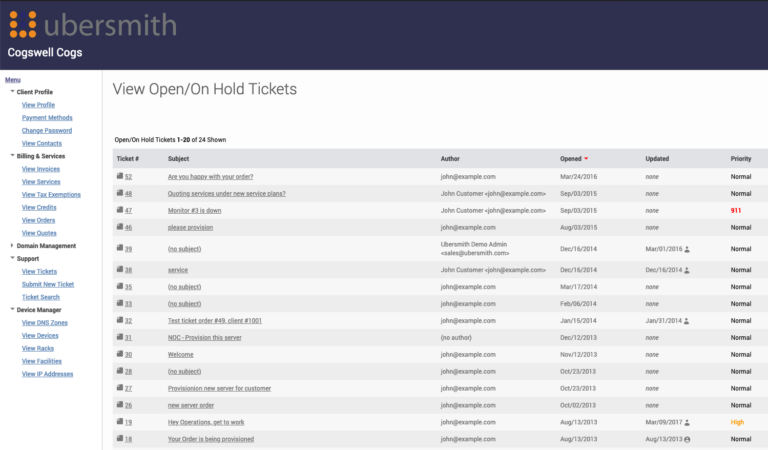Go to Submit New Ticket
This screenshot has height=450, width=768.
48,284
